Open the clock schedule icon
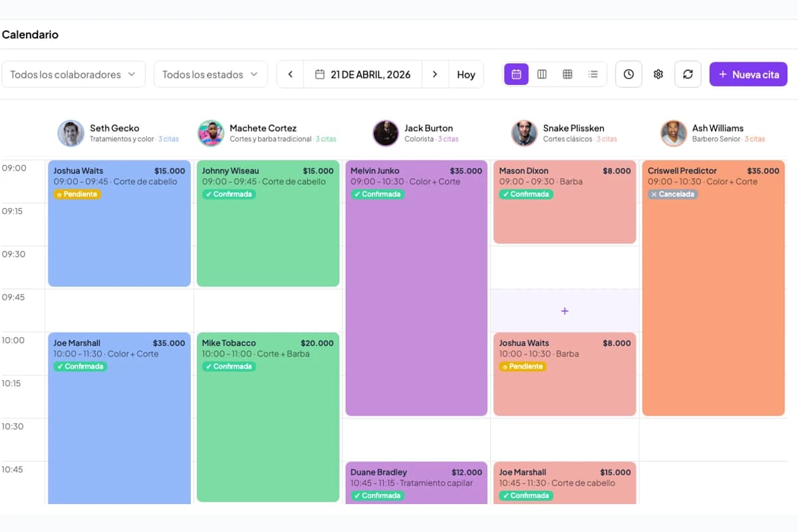Viewport: 798px width, 532px height. coord(628,74)
